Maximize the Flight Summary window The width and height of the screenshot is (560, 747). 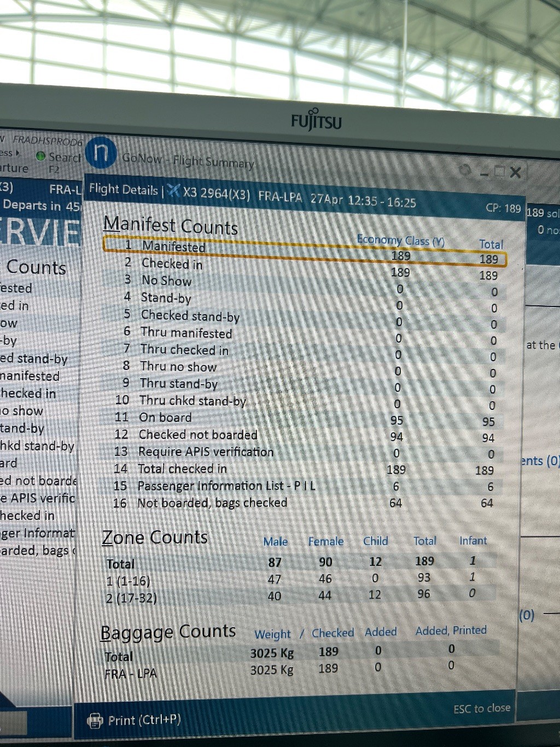point(498,172)
